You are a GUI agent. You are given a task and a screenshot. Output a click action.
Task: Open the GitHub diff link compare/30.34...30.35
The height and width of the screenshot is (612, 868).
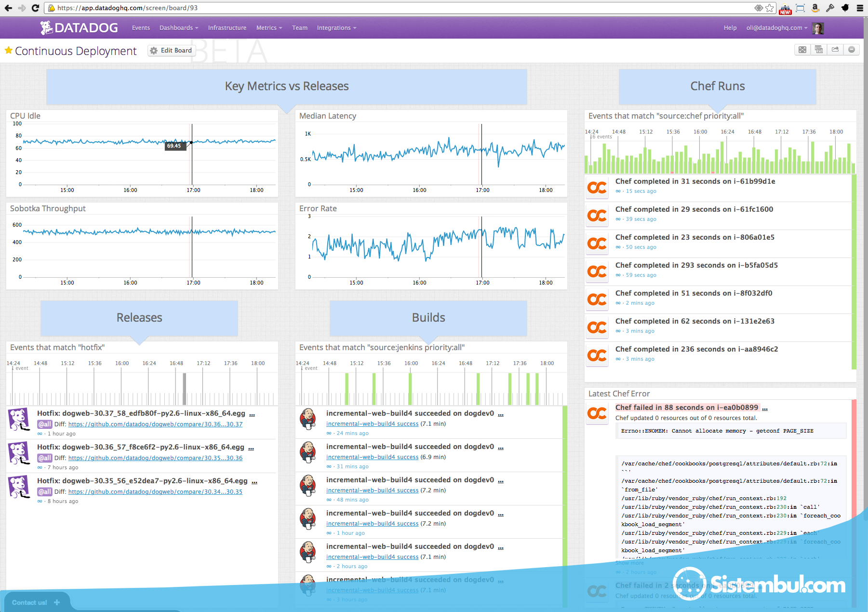(x=155, y=492)
